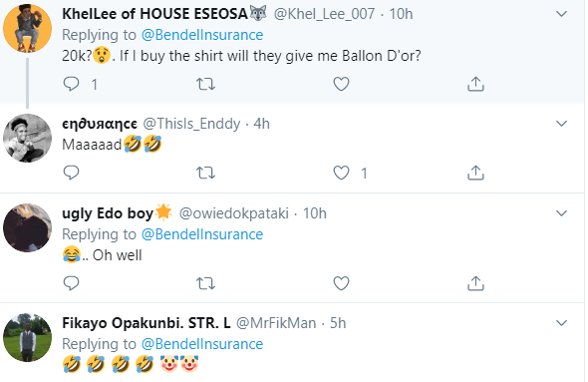Open the dropdown chevron on KhelLee's tweet
588x382 pixels.
coord(561,14)
